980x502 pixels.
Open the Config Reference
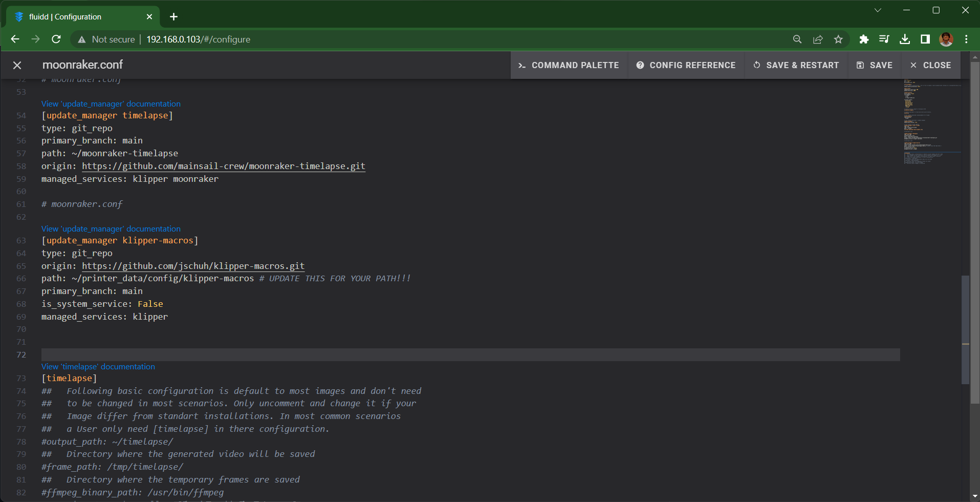click(x=686, y=65)
